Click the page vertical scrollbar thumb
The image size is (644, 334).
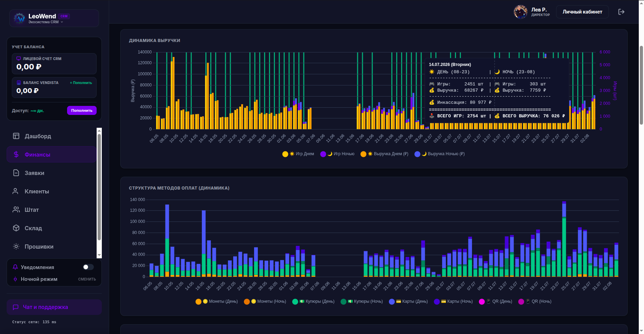coord(641,85)
